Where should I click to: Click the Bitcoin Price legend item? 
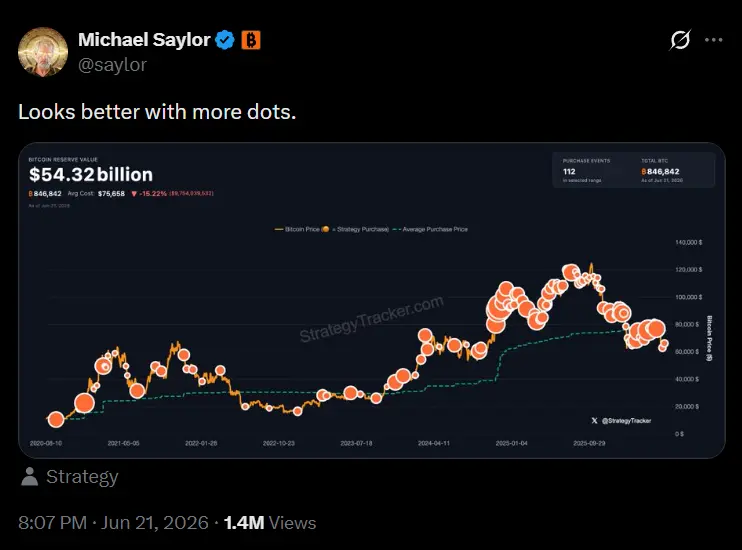(297, 229)
